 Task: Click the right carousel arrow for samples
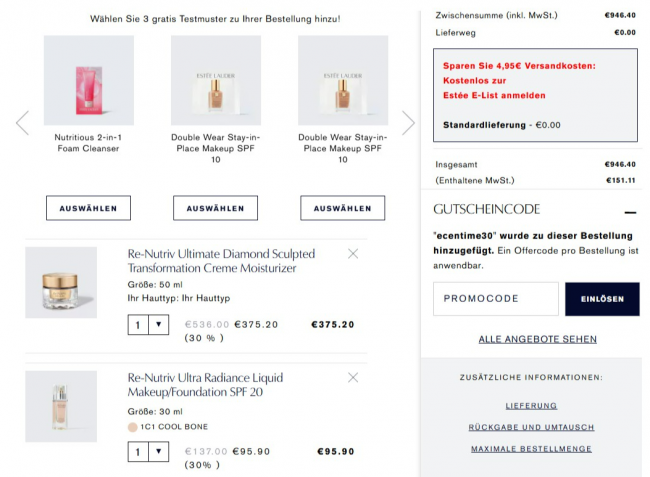(x=408, y=123)
